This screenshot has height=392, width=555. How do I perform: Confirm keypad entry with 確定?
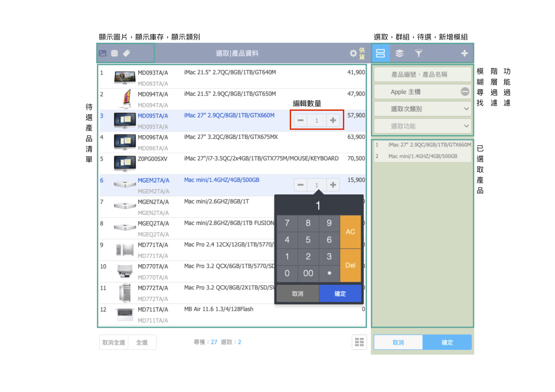[x=340, y=294]
